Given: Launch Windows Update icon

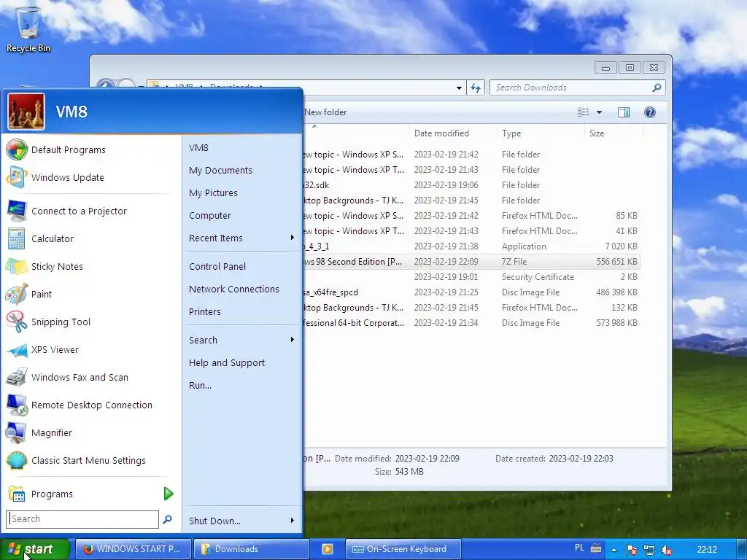Looking at the screenshot, I should 16,178.
